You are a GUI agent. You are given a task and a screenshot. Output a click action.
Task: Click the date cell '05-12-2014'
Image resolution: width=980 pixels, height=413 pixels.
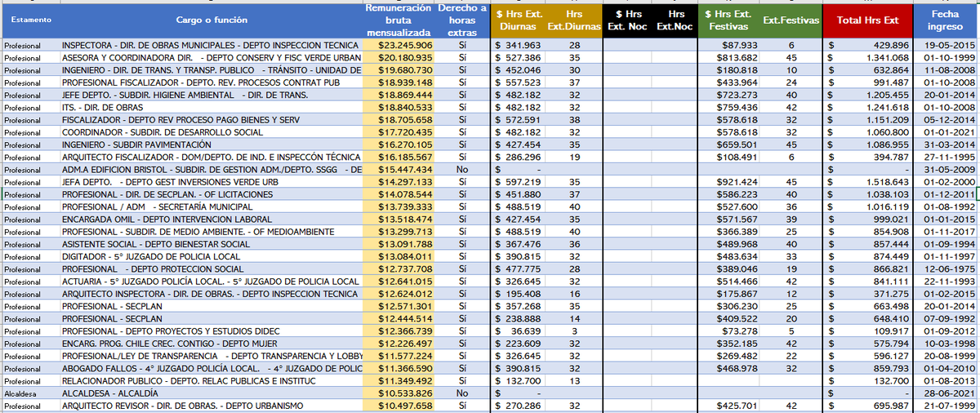pyautogui.click(x=945, y=120)
